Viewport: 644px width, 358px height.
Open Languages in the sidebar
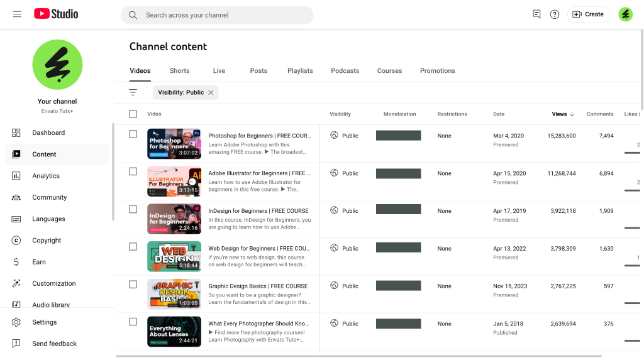[57, 219]
